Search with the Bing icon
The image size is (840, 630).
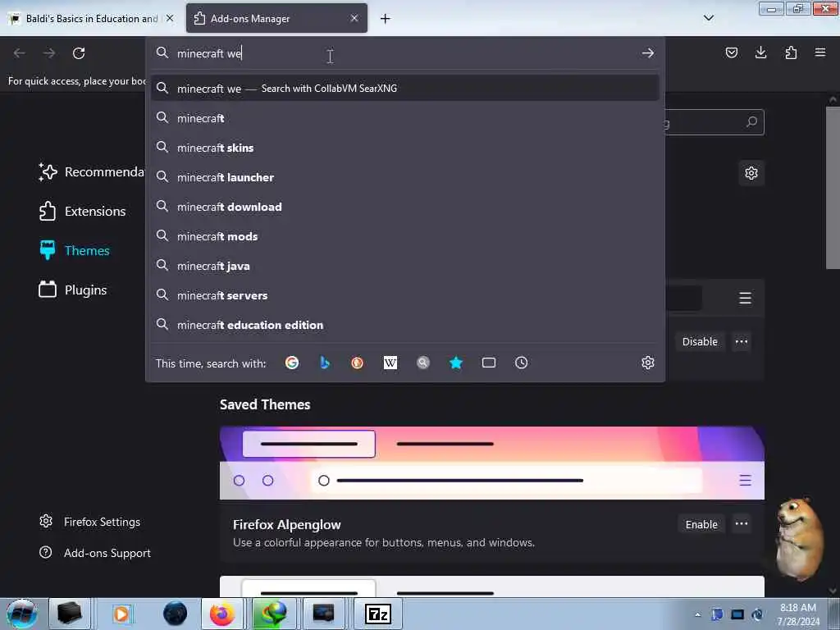pos(325,363)
